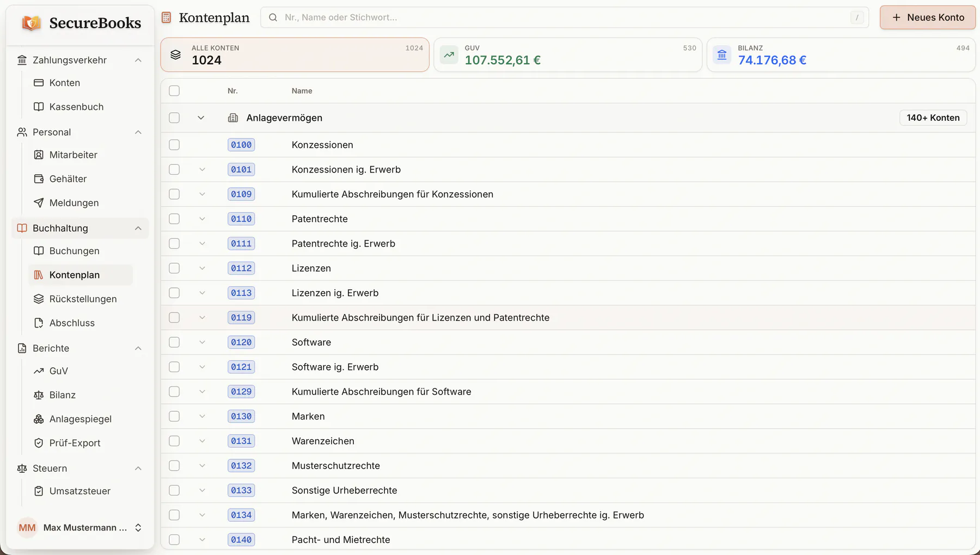980x555 pixels.
Task: Click the trend icon in GuV card
Action: click(449, 54)
